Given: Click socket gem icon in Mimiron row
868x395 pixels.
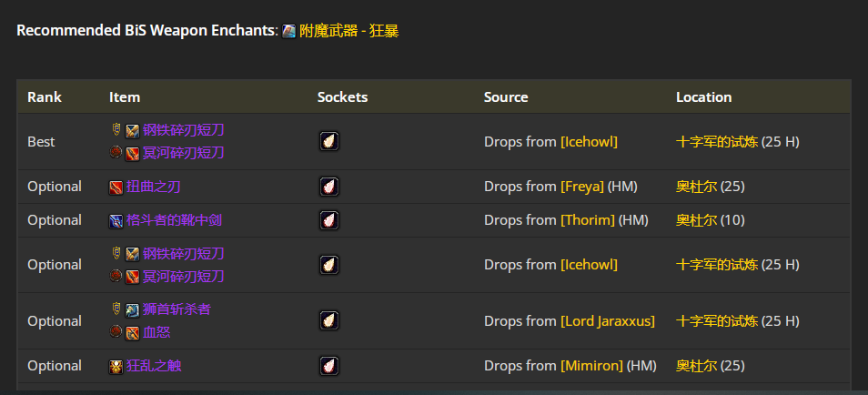Looking at the screenshot, I should 329,366.
